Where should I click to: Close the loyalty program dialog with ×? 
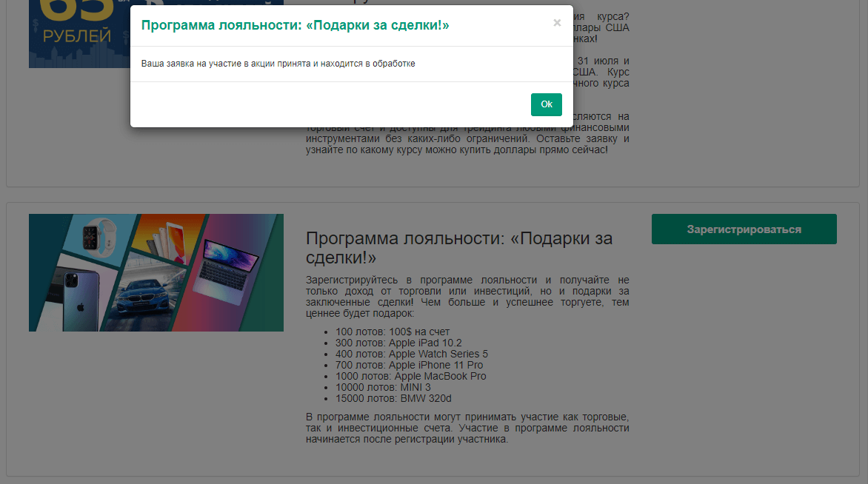coord(557,23)
